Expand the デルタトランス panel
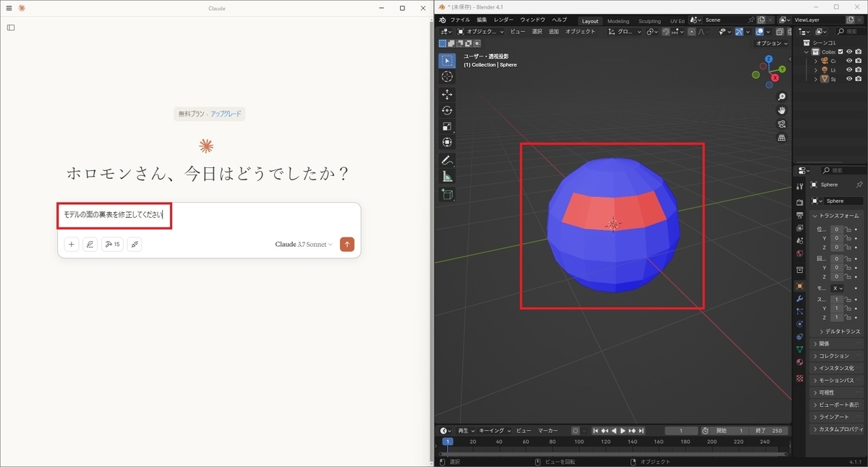 tap(839, 331)
